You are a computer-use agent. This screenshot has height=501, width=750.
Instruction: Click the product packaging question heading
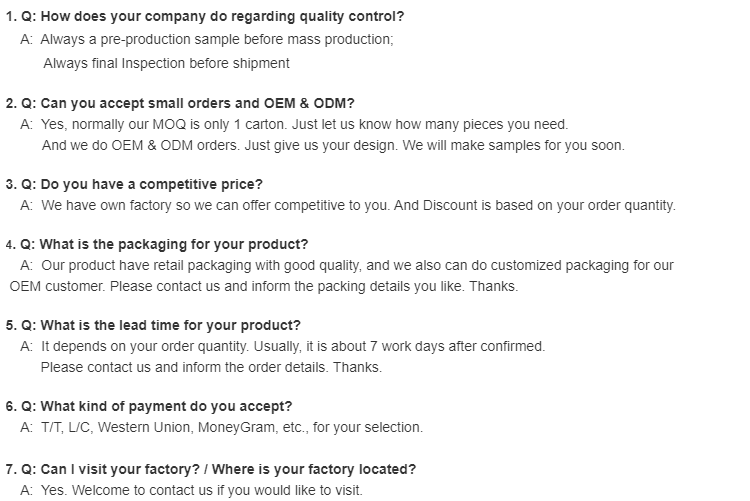[157, 244]
